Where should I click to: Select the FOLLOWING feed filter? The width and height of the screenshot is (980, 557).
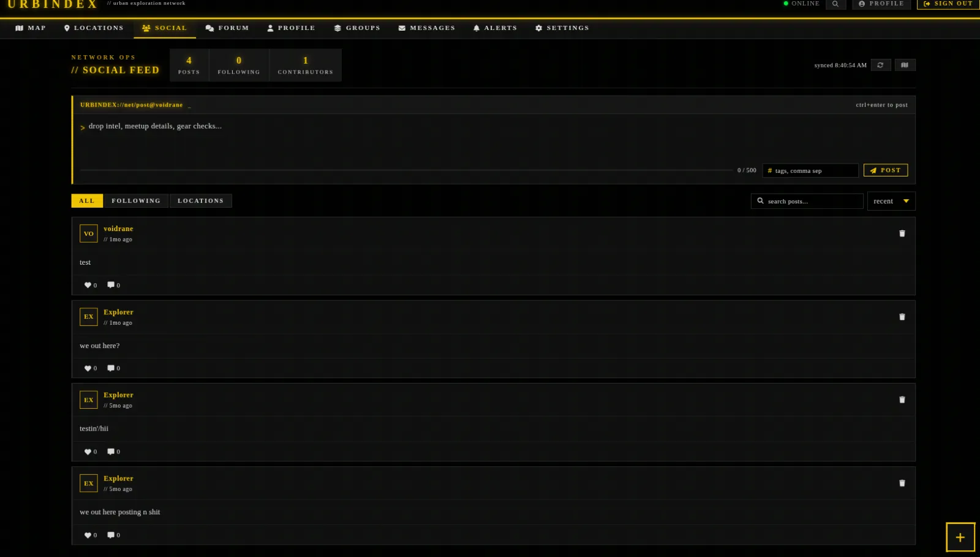point(136,201)
